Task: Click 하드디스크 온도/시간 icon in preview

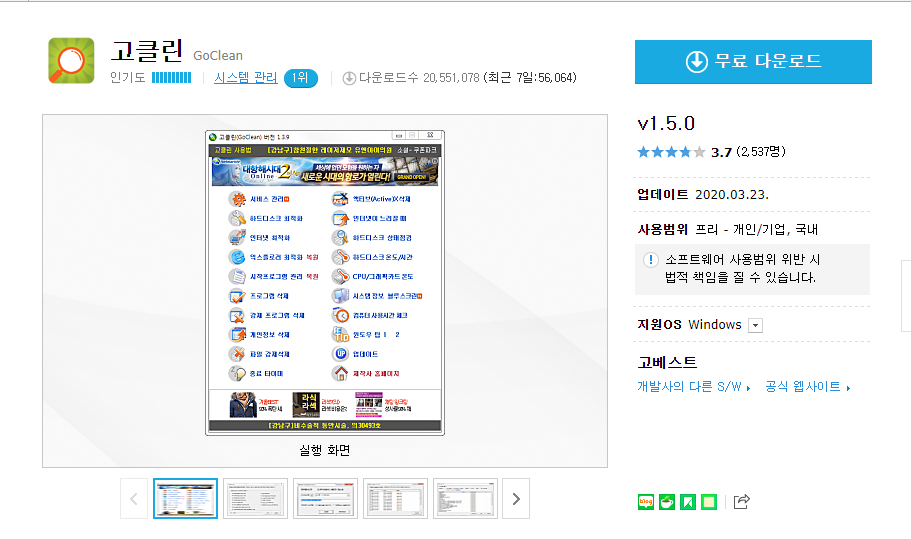Action: (340, 257)
